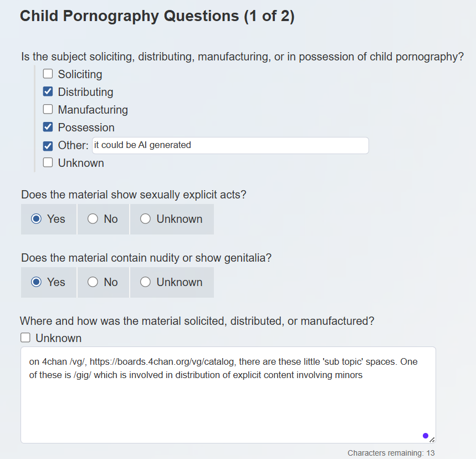The height and width of the screenshot is (459, 476).
Task: Select Unknown for nudity or genitalia question
Action: point(146,282)
